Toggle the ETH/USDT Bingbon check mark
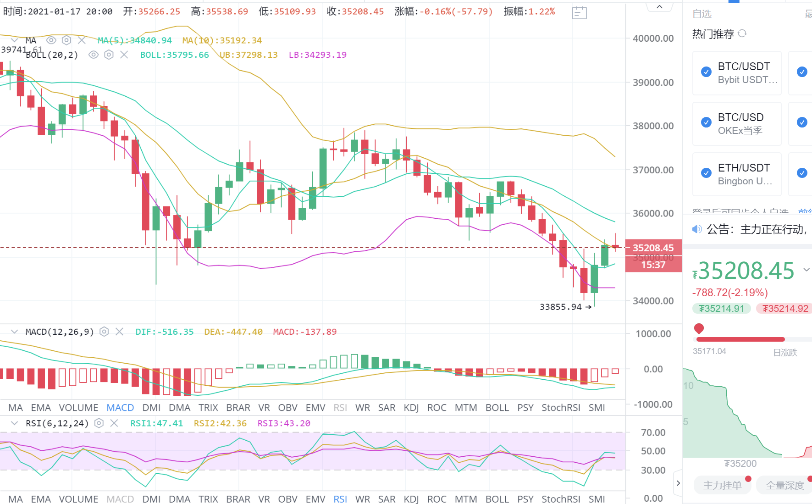The image size is (812, 504). coord(707,173)
